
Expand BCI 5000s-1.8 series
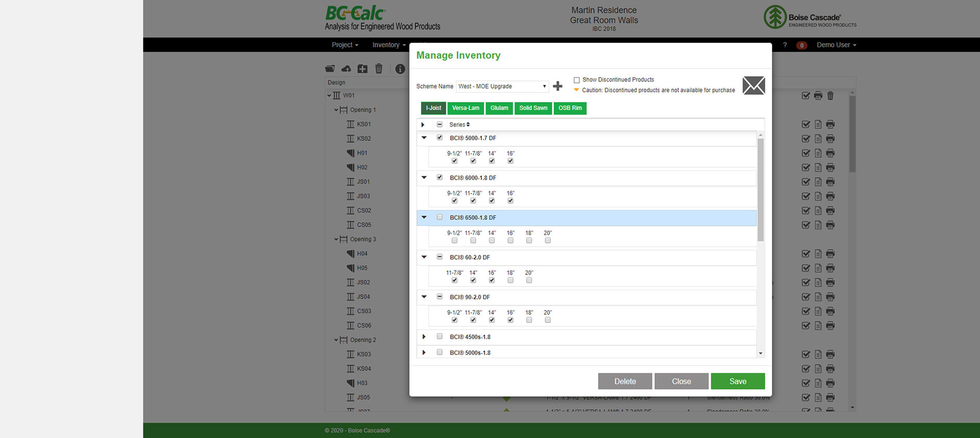(424, 352)
